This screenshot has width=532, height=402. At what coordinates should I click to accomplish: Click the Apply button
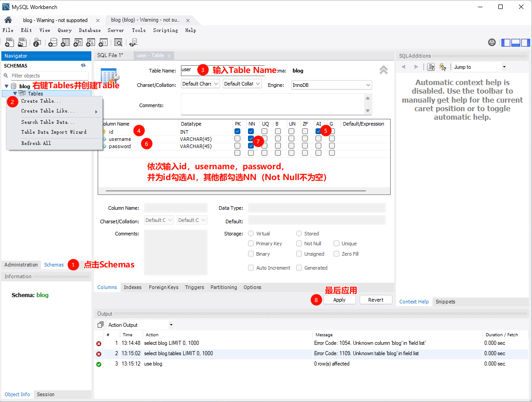[x=339, y=300]
